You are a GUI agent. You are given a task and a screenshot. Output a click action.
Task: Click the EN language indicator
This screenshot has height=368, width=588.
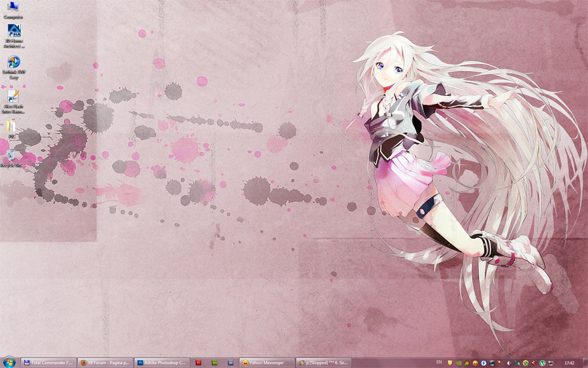click(x=439, y=362)
